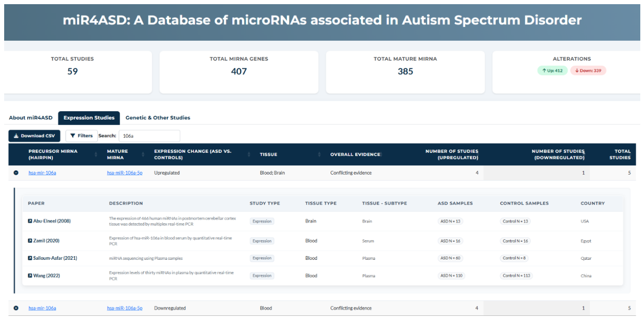Screen dimensions: 644x320
Task: Select the Total Mature miRNA 385 card
Action: [x=405, y=72]
